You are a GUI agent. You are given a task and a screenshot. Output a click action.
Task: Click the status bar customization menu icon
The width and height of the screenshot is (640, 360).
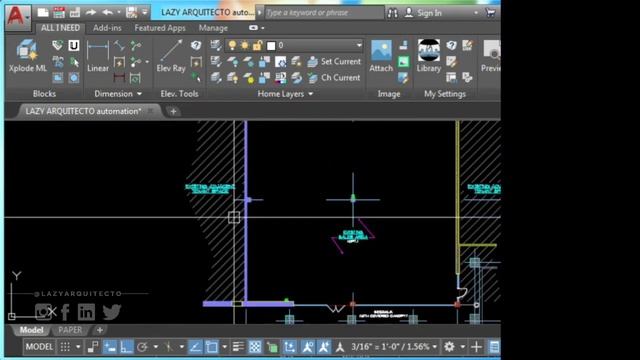click(x=494, y=347)
